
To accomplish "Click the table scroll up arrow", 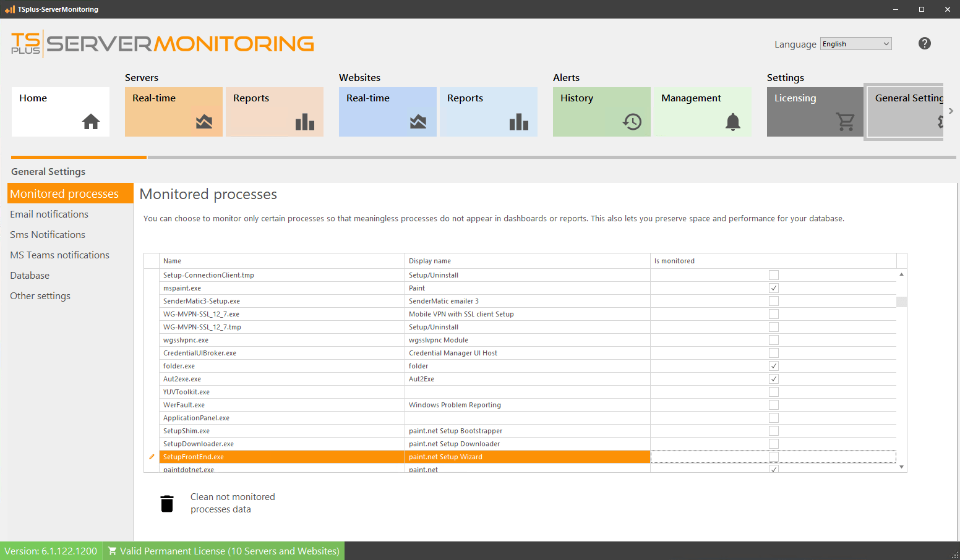I will pos(902,274).
